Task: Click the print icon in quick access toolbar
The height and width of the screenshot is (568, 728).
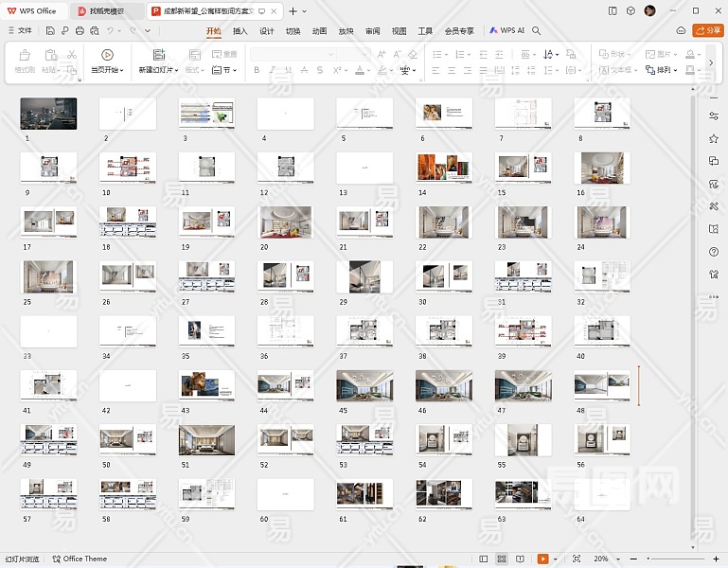Action: 80,31
